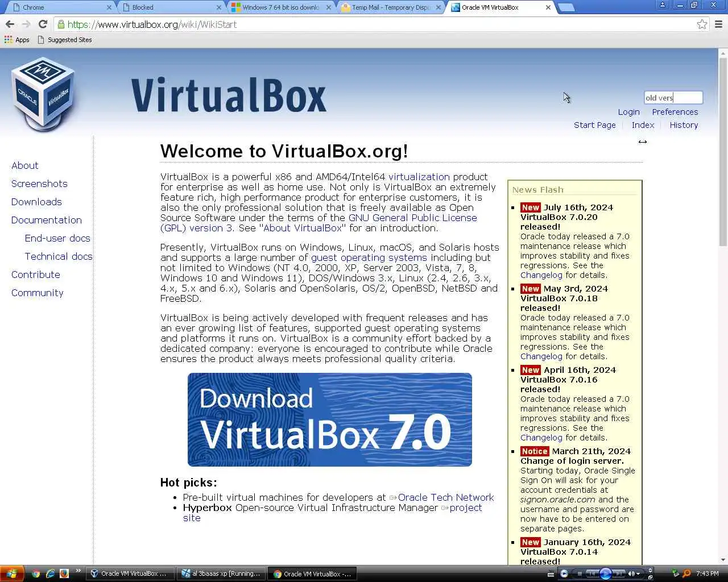Open Downloads in the left sidebar

(36, 202)
